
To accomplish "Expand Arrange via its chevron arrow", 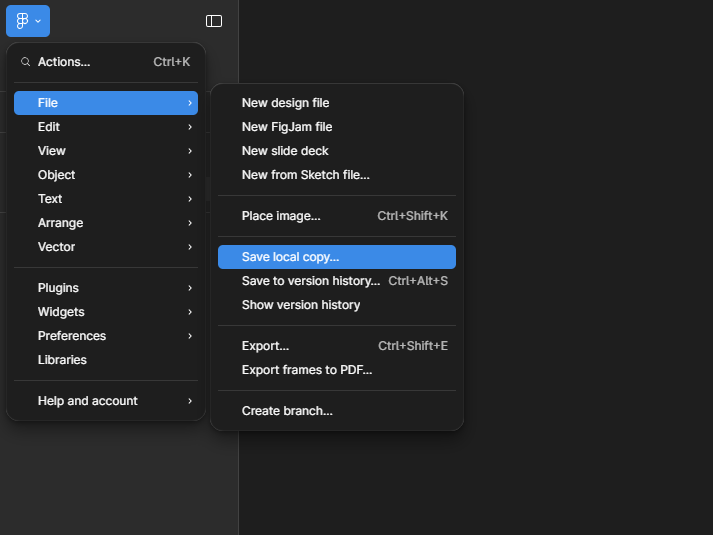I will pos(190,223).
